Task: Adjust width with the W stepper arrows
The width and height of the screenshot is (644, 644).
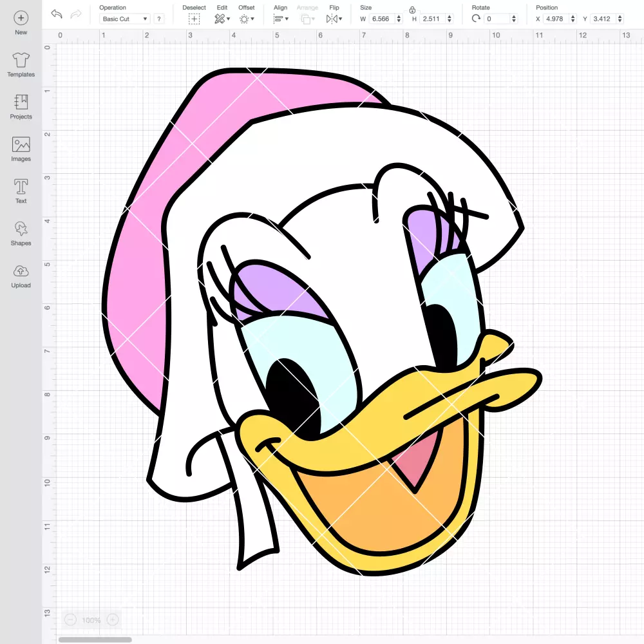Action: (399, 19)
